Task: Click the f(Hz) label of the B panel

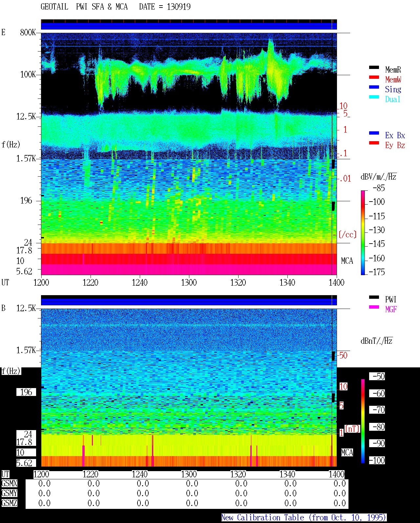Action: click(11, 371)
